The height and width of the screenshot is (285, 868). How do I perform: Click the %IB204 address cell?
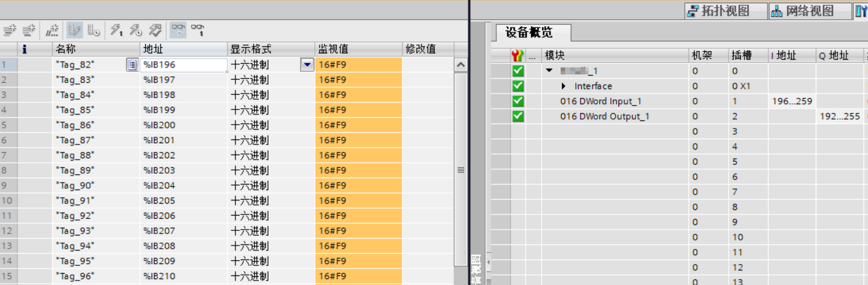click(x=183, y=185)
